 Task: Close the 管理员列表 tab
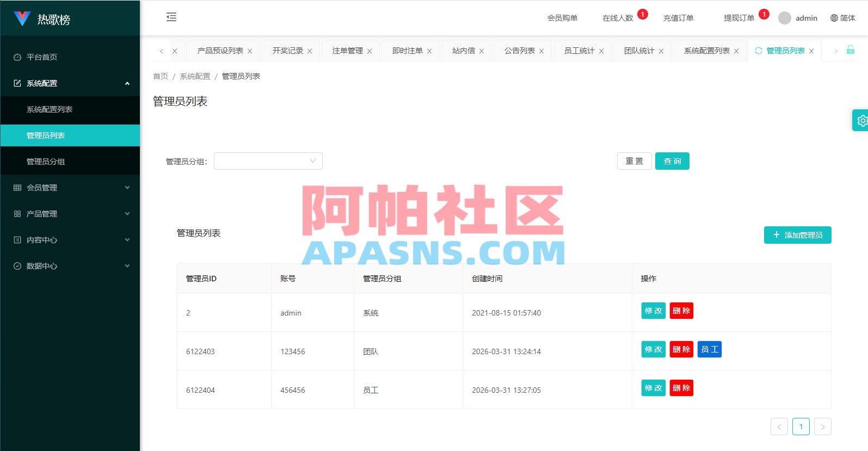[811, 51]
